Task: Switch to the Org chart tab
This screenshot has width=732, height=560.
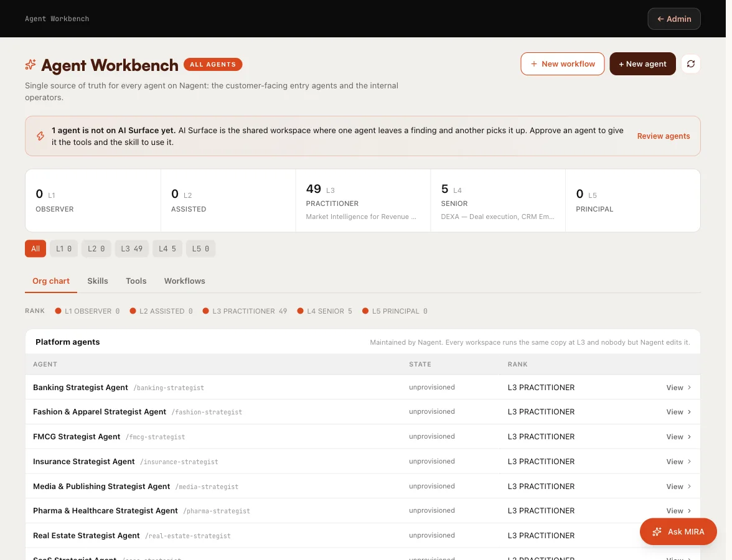Action: tap(51, 281)
